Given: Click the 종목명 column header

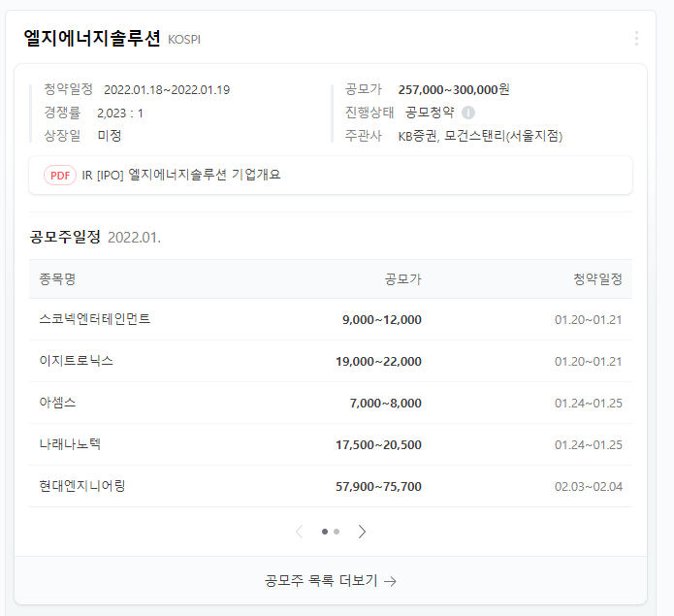Looking at the screenshot, I should [x=57, y=279].
